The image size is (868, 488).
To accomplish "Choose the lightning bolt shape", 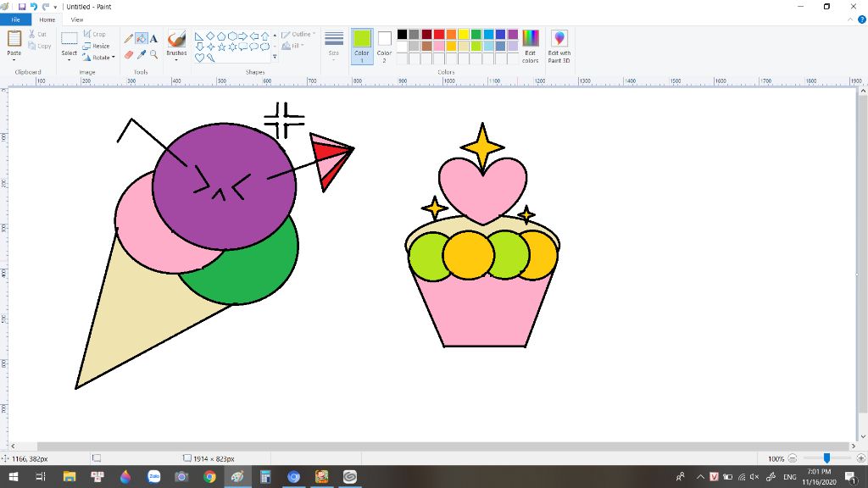I will (x=210, y=57).
